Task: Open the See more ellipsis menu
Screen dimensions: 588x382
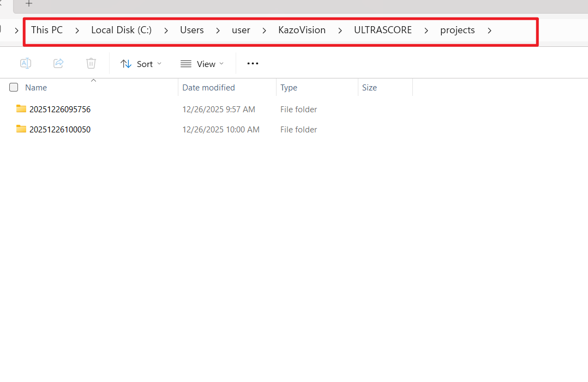Action: pyautogui.click(x=252, y=63)
